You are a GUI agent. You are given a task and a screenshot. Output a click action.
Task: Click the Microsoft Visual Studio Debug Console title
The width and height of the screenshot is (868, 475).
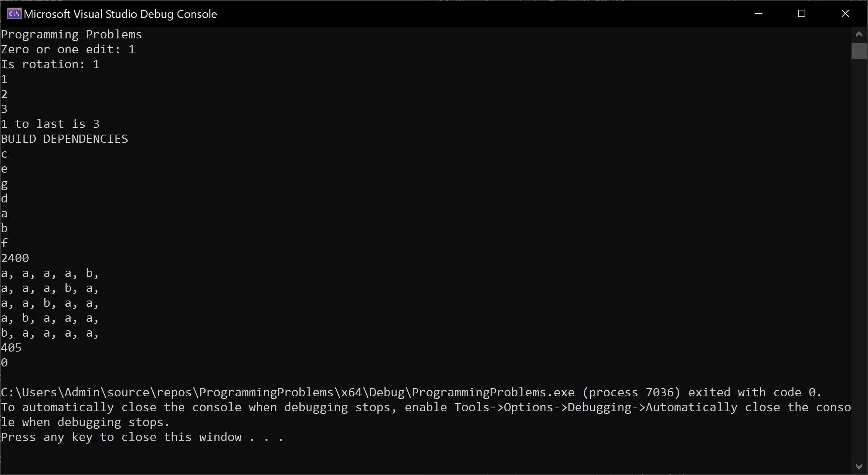pyautogui.click(x=120, y=14)
